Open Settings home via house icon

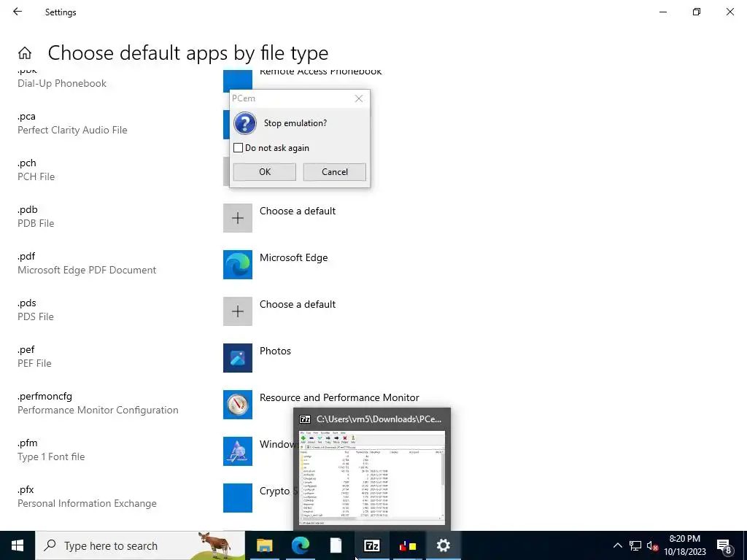pyautogui.click(x=25, y=52)
